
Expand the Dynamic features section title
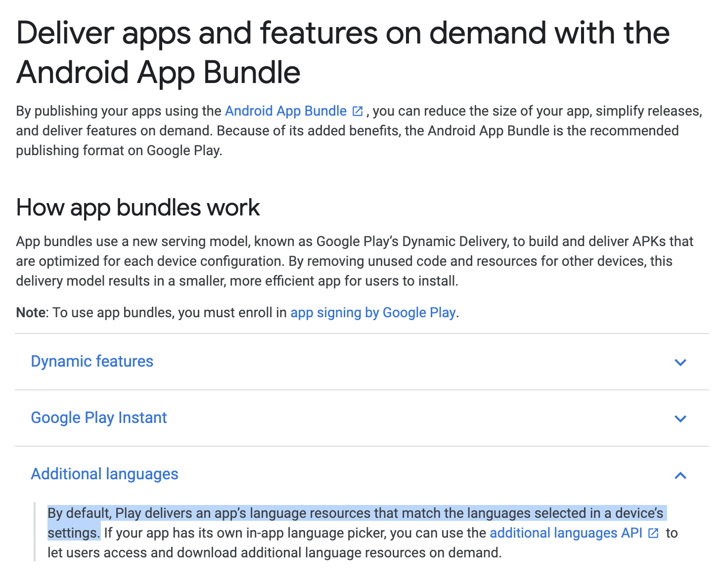[92, 361]
